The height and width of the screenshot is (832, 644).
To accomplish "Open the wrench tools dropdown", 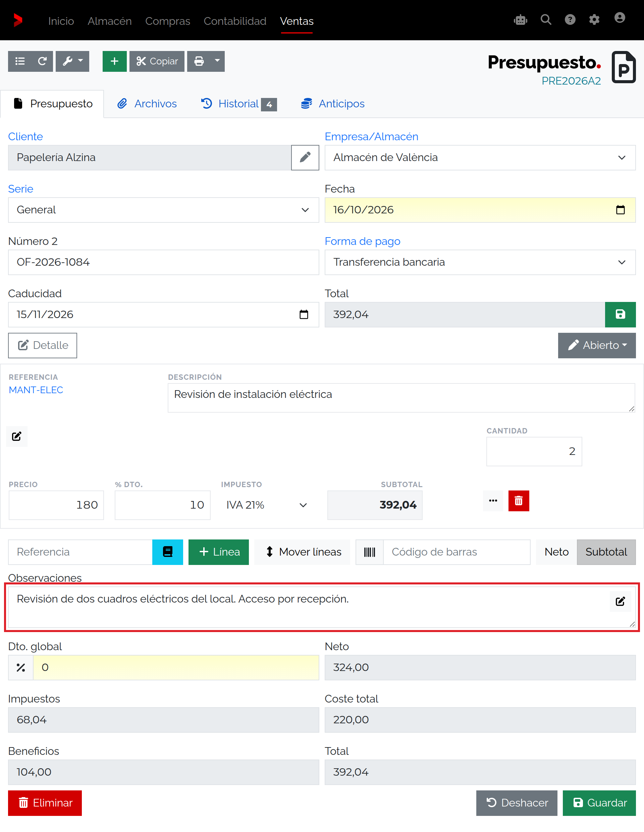I will 72,61.
